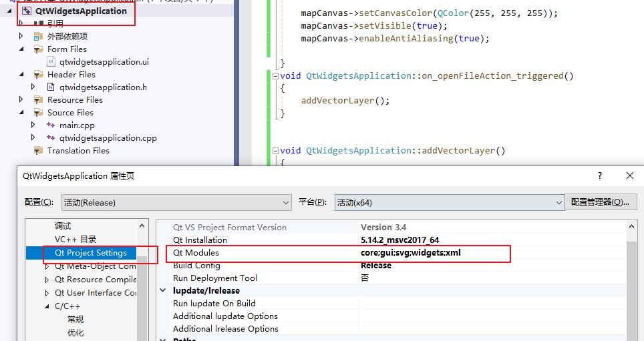Select VC++ 目录 in property tree
The height and width of the screenshot is (341, 644).
click(75, 240)
